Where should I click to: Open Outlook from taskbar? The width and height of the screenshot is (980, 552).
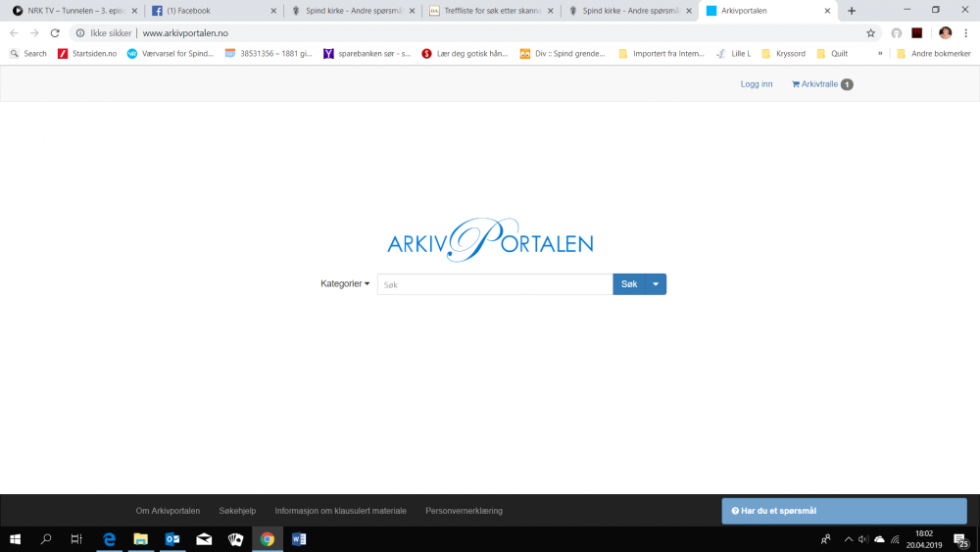click(172, 539)
